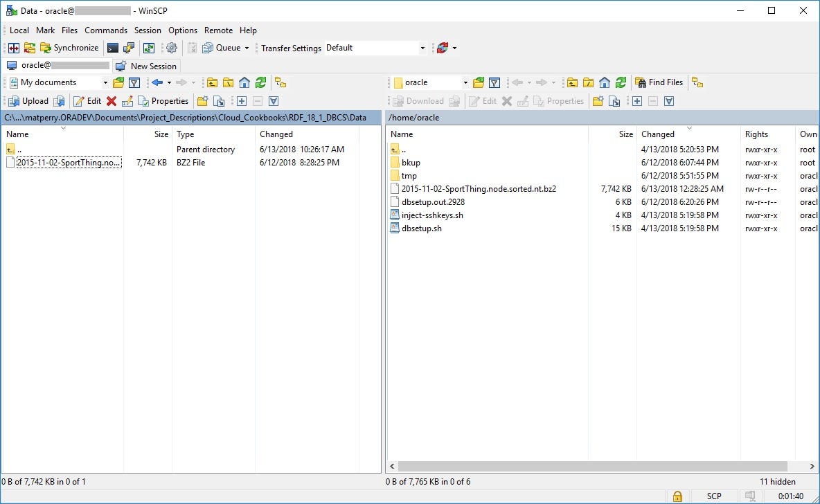Open the oracle remote directory dropdown

click(465, 82)
